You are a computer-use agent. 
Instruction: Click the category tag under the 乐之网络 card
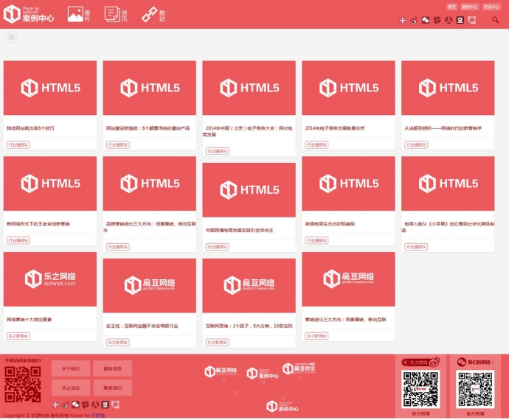pos(18,336)
